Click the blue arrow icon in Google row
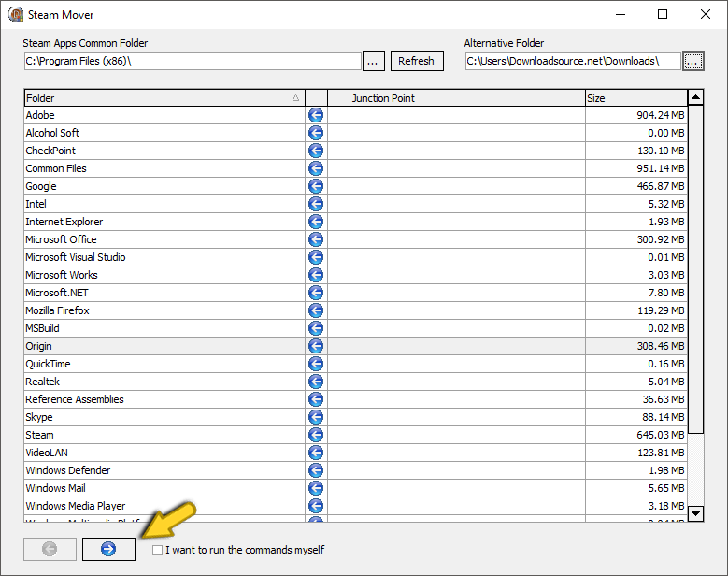This screenshot has height=576, width=728. (316, 186)
